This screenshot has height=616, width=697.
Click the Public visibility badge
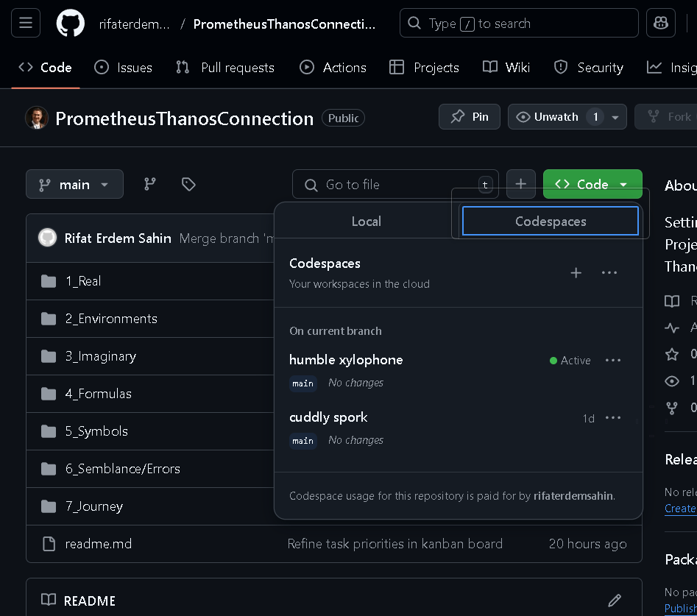343,118
